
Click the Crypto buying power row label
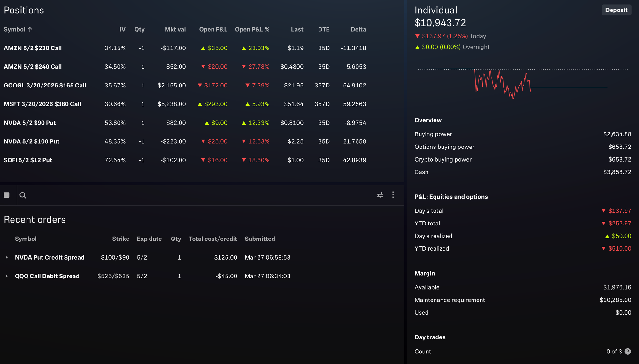click(443, 159)
